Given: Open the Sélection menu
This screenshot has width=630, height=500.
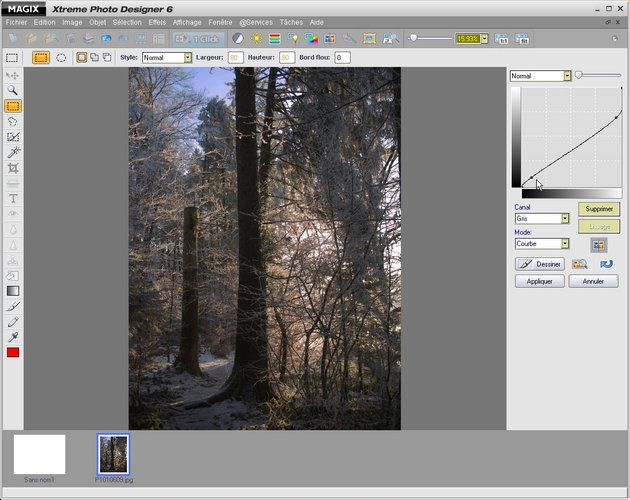Looking at the screenshot, I should [127, 21].
